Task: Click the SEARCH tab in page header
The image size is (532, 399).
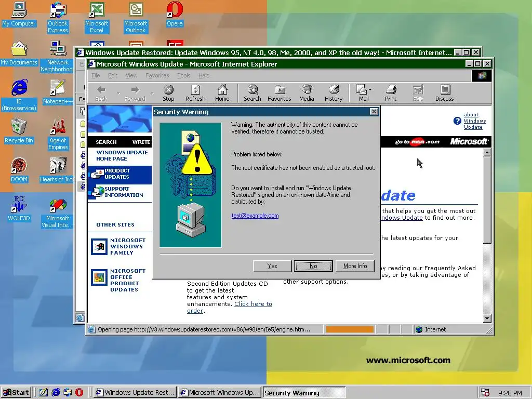Action: tap(106, 142)
